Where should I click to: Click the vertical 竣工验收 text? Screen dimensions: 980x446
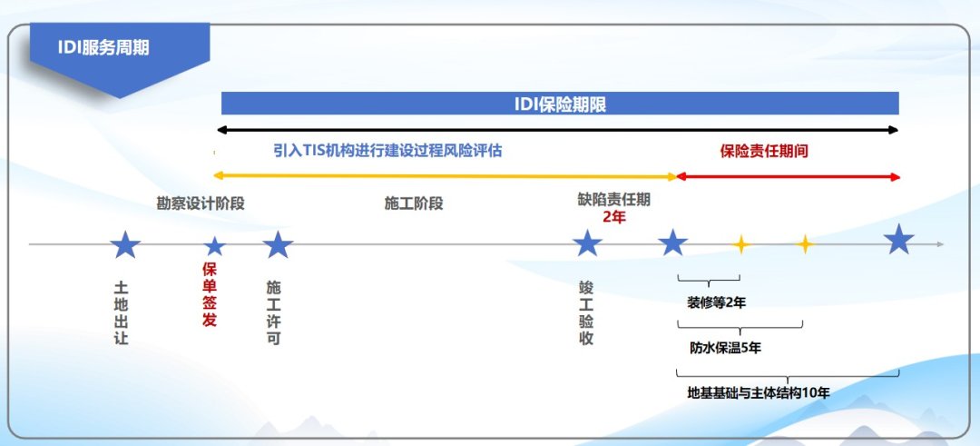(586, 312)
